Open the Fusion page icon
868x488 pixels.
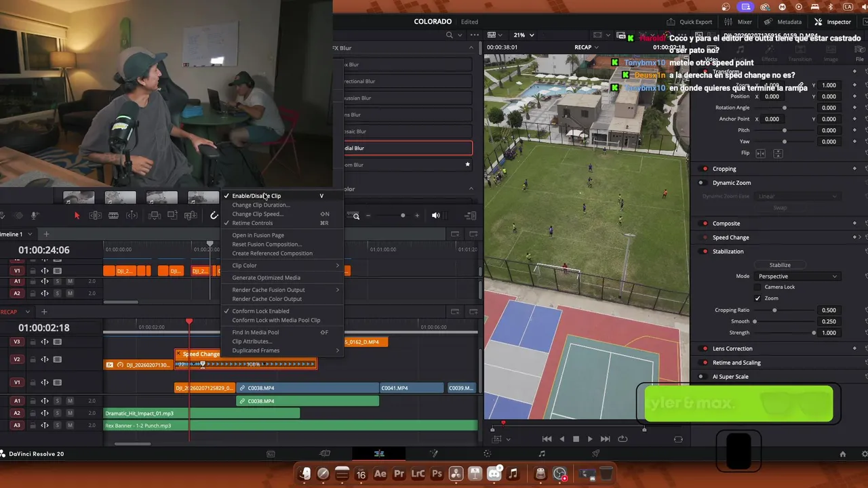tap(433, 453)
